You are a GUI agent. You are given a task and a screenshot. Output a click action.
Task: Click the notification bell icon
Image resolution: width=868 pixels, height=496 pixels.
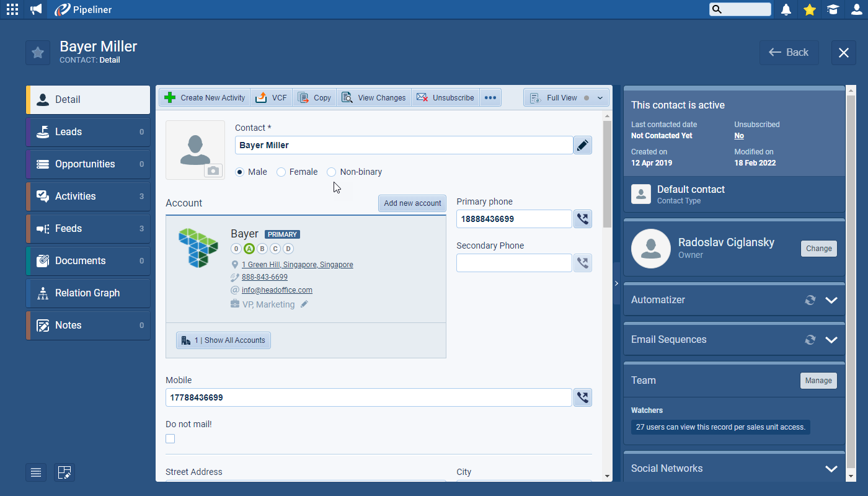(x=786, y=9)
